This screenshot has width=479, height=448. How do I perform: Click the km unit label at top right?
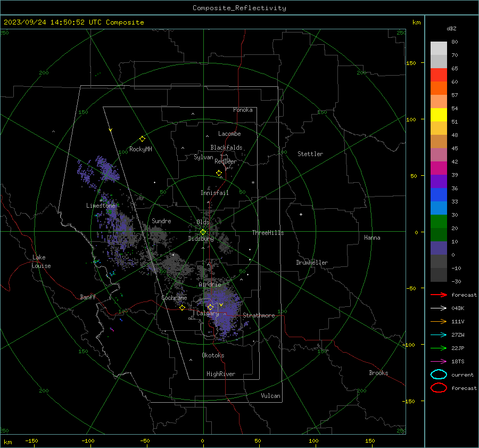click(416, 22)
